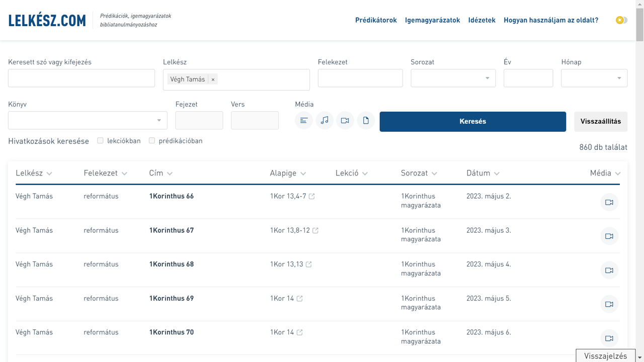Open the 1Korinthus 66 sermon title
The width and height of the screenshot is (644, 362).
coord(172,196)
